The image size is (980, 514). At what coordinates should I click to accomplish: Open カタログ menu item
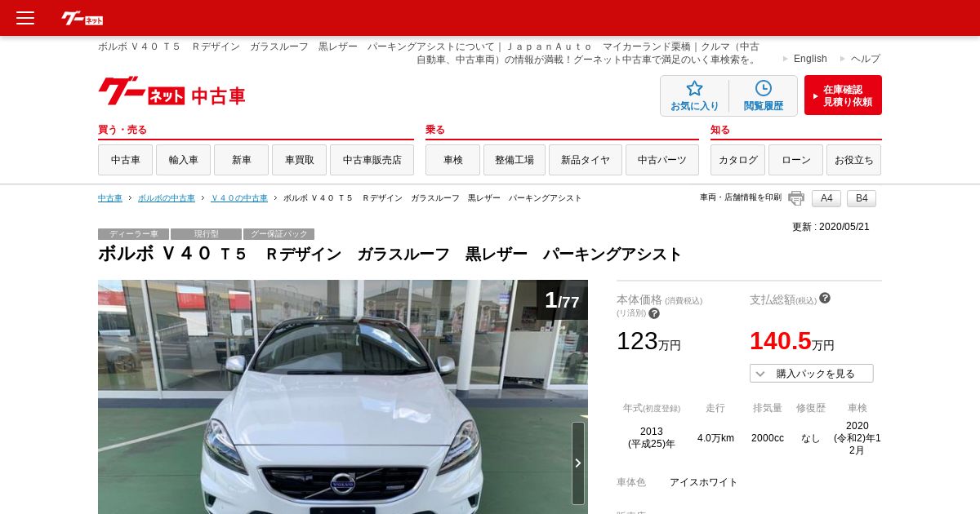pos(738,160)
